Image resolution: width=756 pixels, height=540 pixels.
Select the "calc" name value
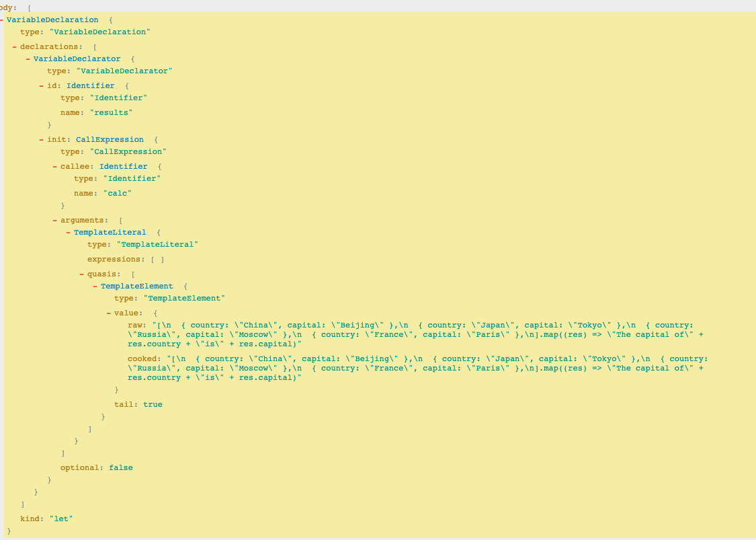(x=117, y=193)
